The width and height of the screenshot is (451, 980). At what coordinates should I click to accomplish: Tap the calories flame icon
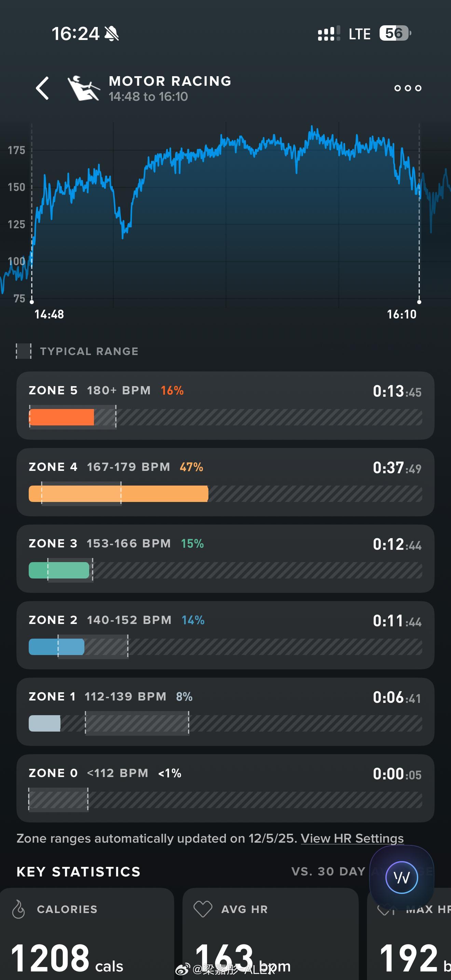point(18,909)
